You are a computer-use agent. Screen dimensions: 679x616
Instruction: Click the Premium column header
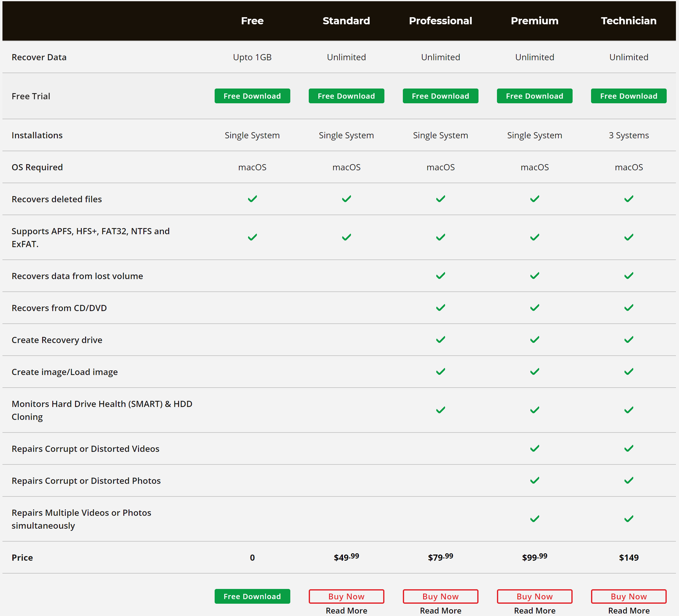coord(534,21)
